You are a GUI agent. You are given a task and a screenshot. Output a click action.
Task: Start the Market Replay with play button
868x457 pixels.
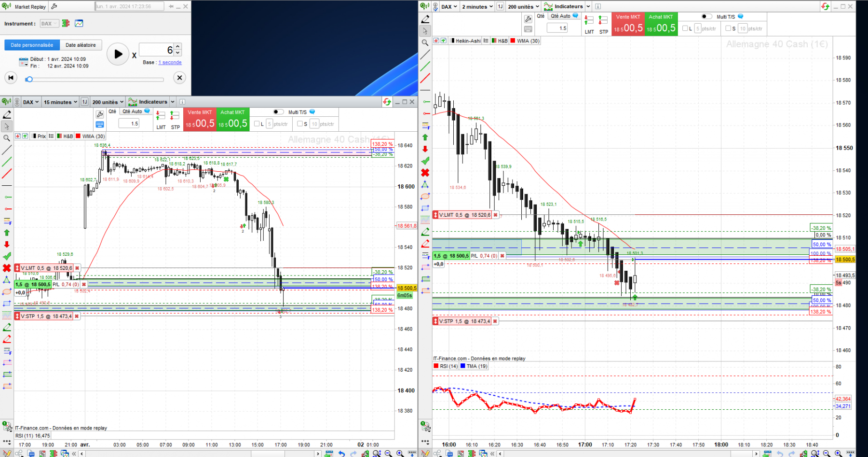pyautogui.click(x=118, y=55)
